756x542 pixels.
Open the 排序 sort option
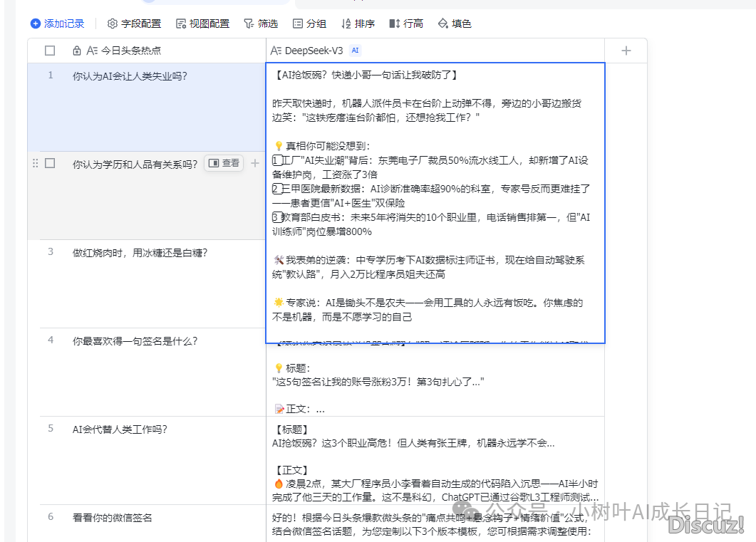pos(358,24)
